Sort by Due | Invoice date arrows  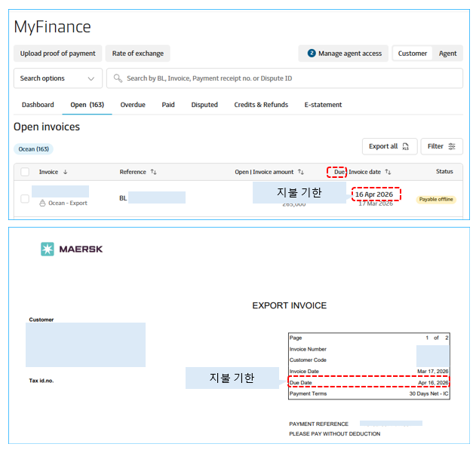388,172
